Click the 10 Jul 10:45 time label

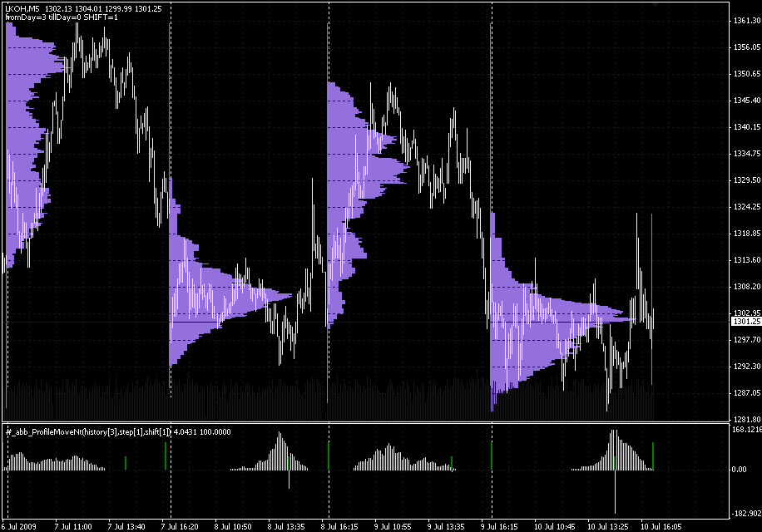553,526
